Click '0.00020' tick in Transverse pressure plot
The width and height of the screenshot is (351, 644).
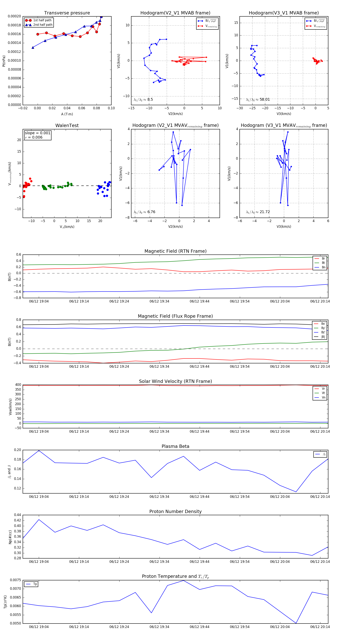pos(14,16)
